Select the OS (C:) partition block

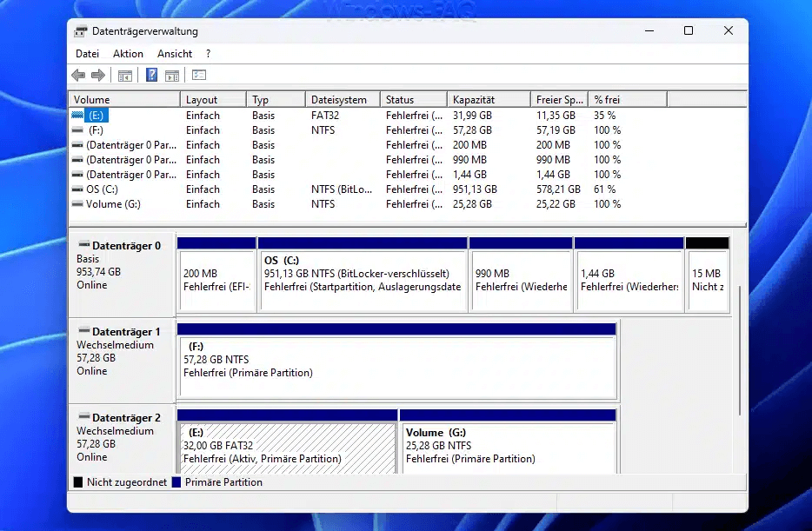click(362, 280)
